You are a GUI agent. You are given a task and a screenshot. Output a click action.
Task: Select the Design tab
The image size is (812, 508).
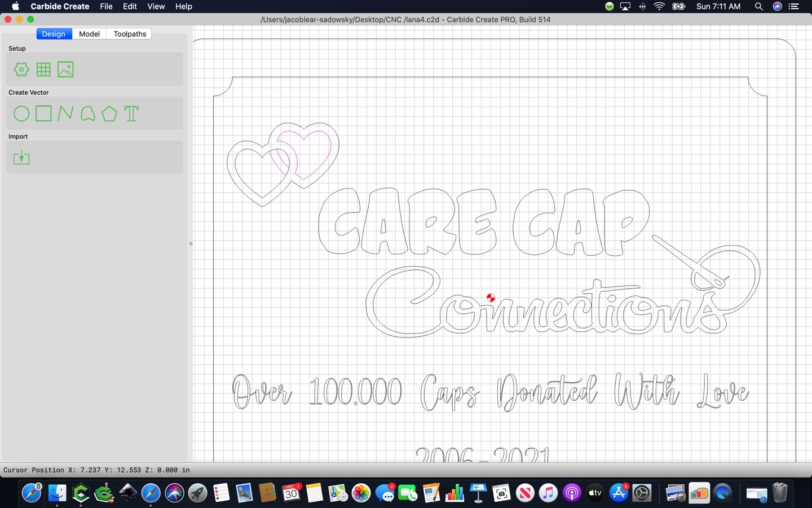54,34
